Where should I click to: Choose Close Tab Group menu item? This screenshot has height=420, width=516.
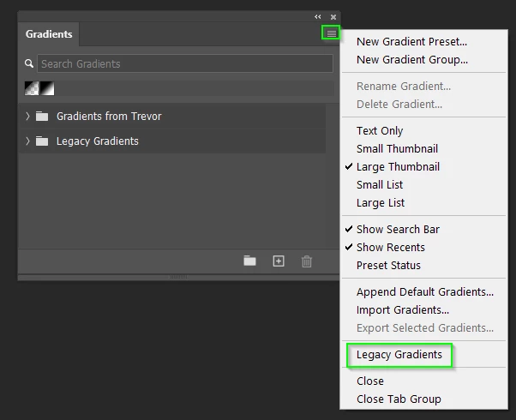[399, 399]
